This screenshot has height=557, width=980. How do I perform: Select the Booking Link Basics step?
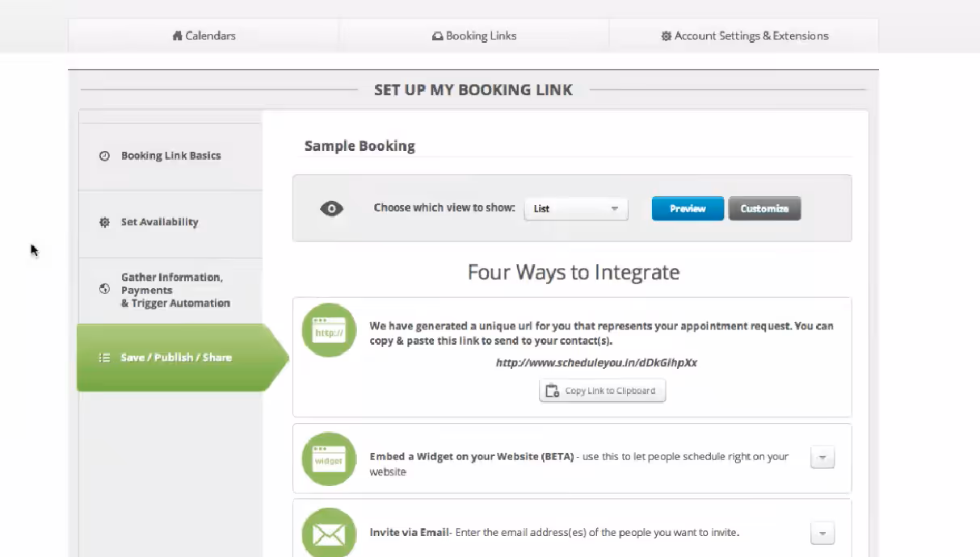coord(170,155)
